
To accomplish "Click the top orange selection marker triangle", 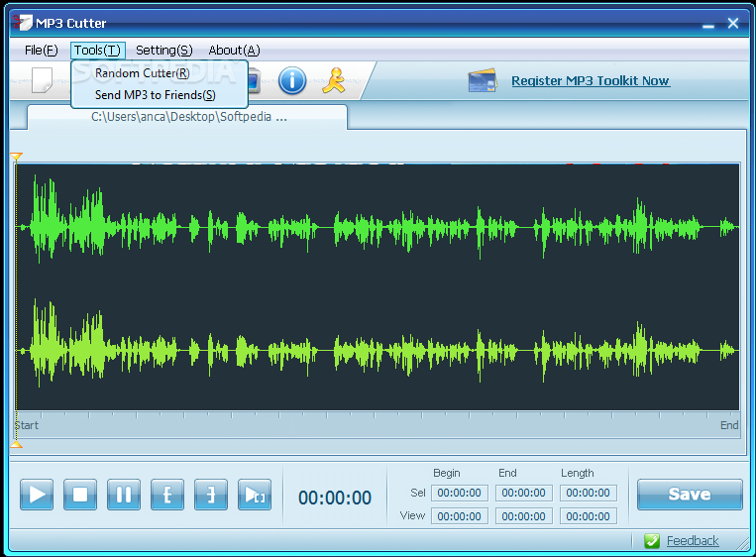I will 16,157.
